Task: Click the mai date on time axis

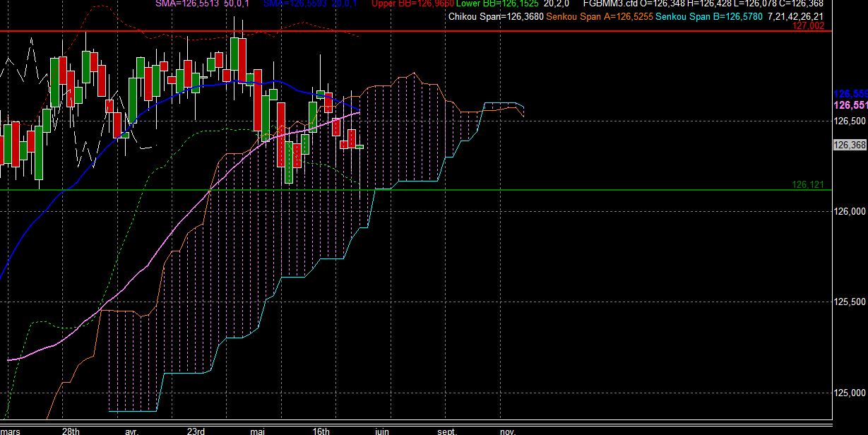Action: [x=258, y=431]
